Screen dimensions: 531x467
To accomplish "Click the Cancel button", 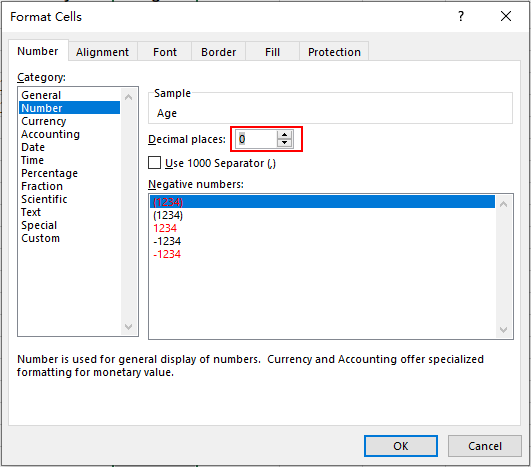I will click(485, 446).
